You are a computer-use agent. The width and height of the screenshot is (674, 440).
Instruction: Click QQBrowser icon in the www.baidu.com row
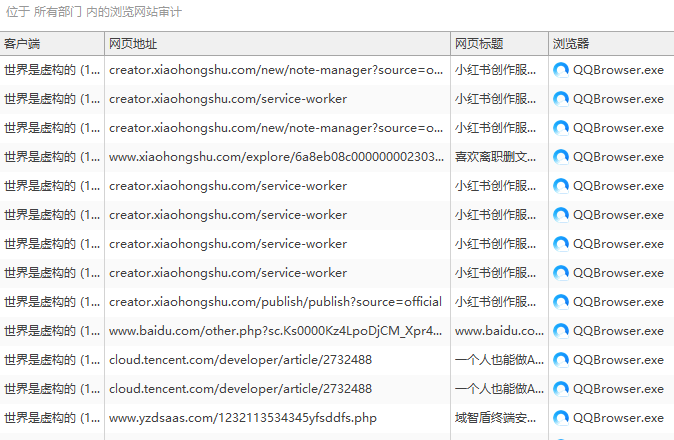click(561, 331)
